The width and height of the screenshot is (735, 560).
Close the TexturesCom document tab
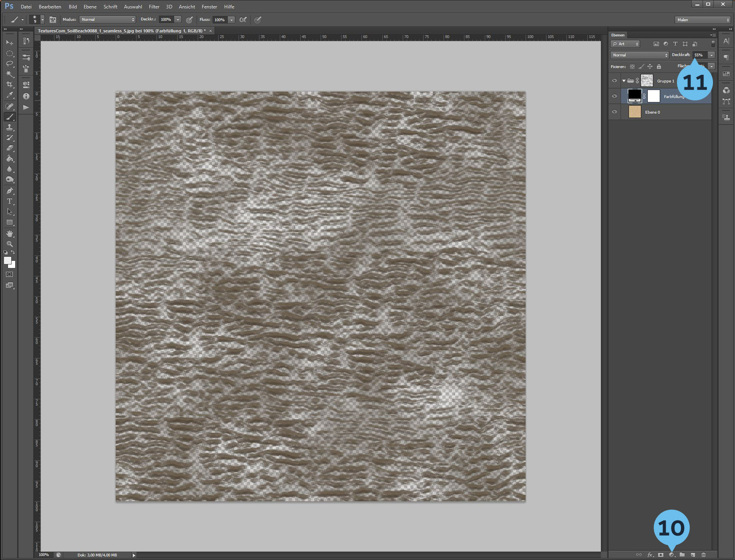(x=211, y=31)
